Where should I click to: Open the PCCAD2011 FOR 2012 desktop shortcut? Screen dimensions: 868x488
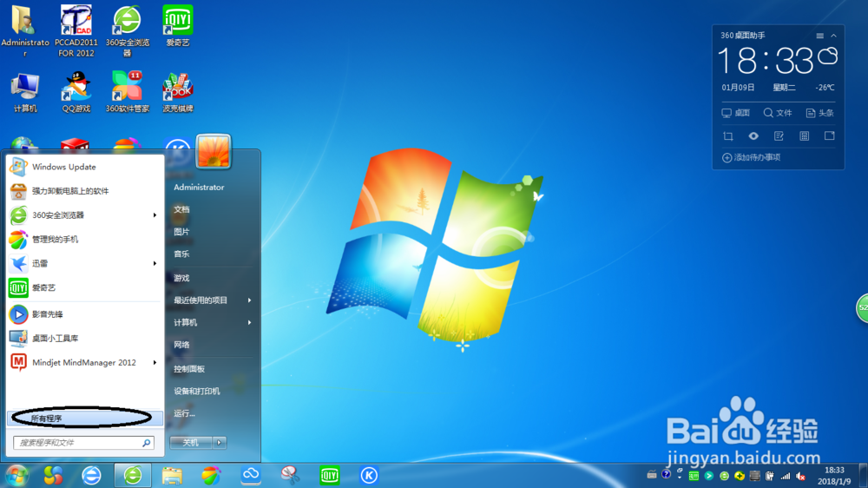click(x=76, y=31)
